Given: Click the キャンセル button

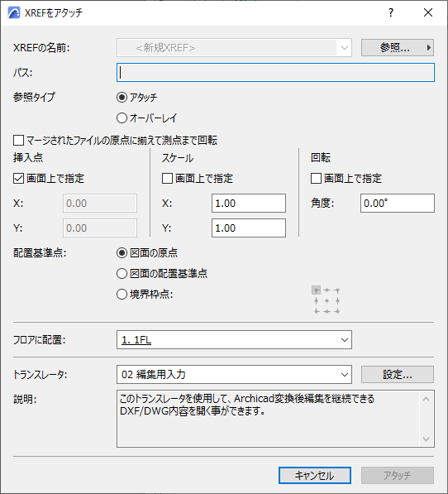Looking at the screenshot, I should point(315,475).
